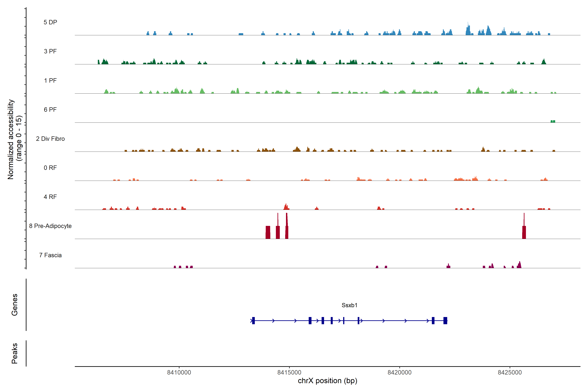
Task: Click the 1 PF track label
Action: pos(50,81)
